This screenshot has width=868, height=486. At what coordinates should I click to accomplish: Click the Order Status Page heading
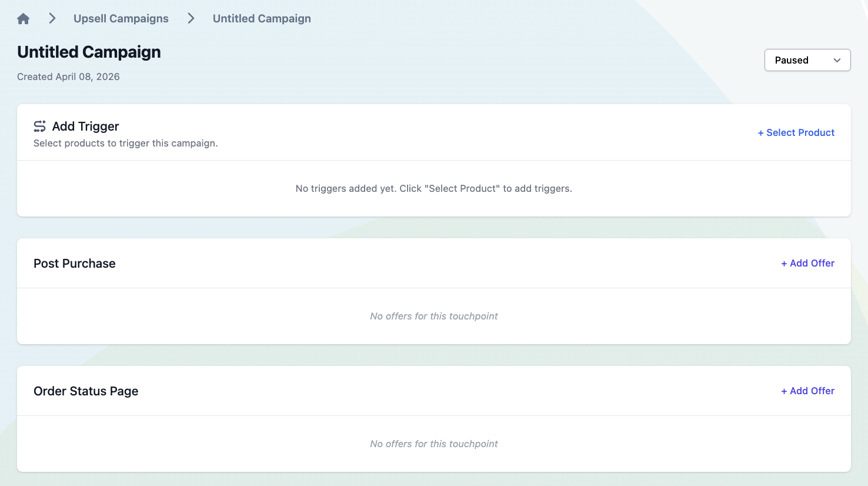pos(86,391)
